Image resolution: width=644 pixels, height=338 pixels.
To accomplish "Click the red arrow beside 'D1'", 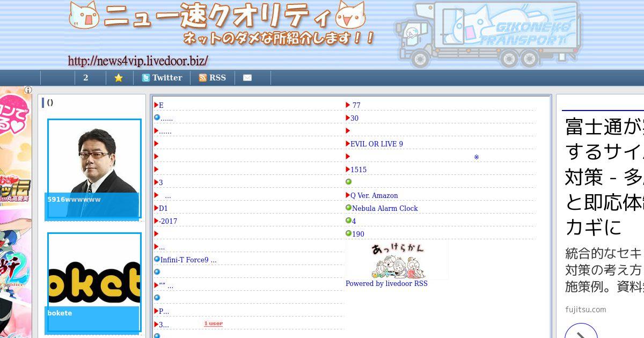I will 156,208.
